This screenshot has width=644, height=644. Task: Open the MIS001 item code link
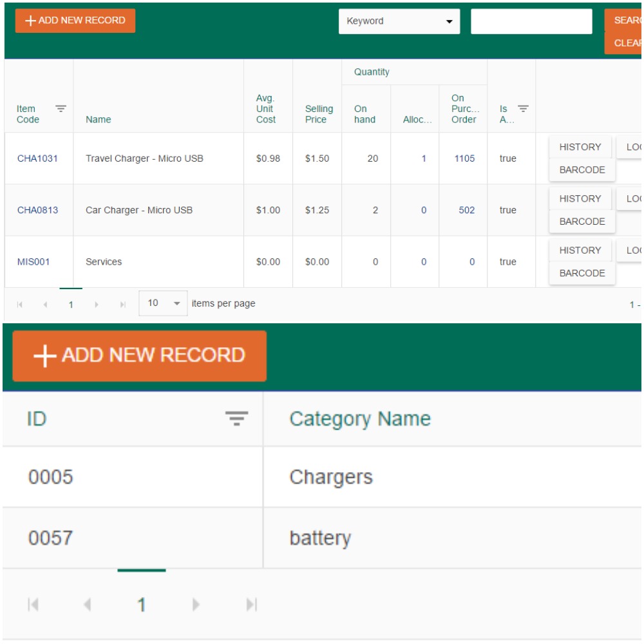[x=33, y=262]
